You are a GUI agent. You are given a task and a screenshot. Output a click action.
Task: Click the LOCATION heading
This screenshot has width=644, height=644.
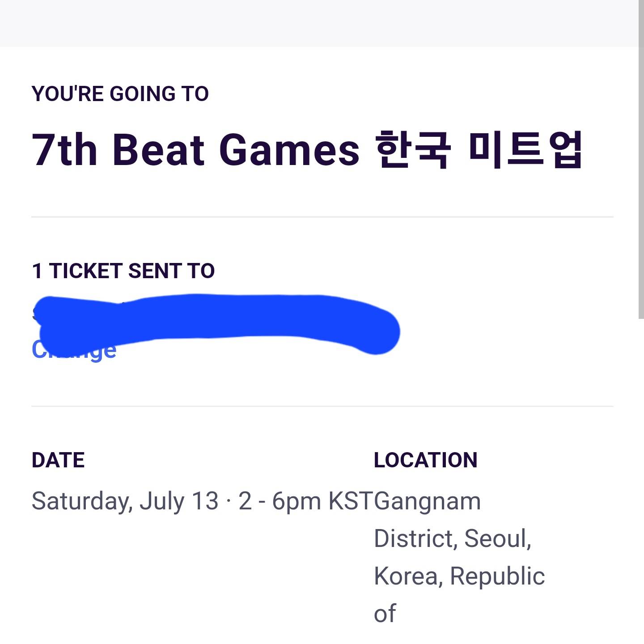pos(425,460)
